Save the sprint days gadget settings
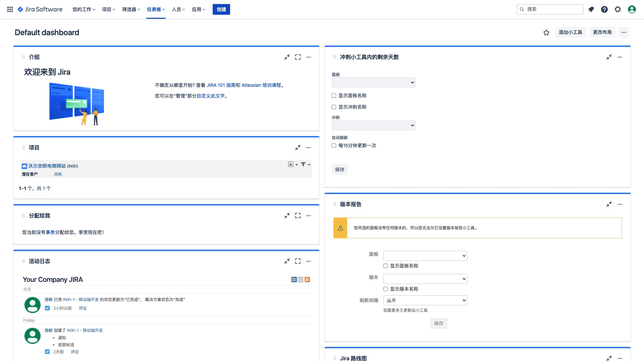Screen dimensions: 644x362 point(340,170)
